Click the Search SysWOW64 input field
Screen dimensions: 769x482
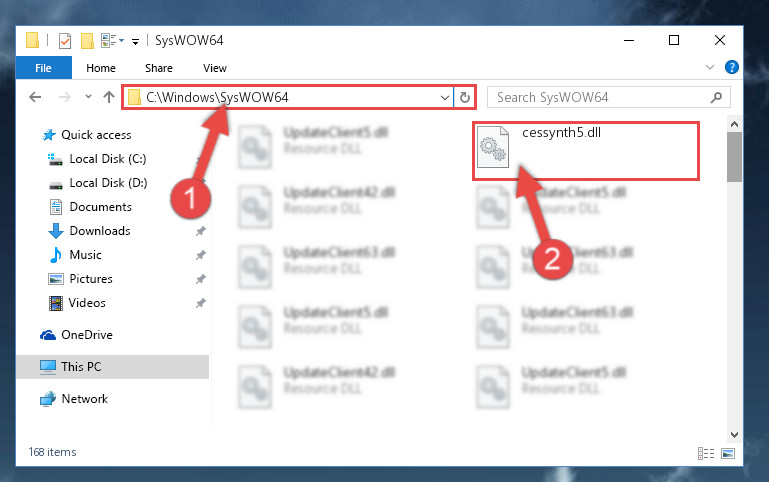(x=601, y=97)
